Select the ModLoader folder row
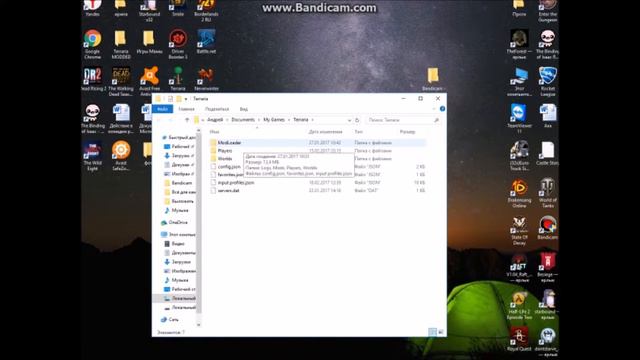 pos(317,143)
